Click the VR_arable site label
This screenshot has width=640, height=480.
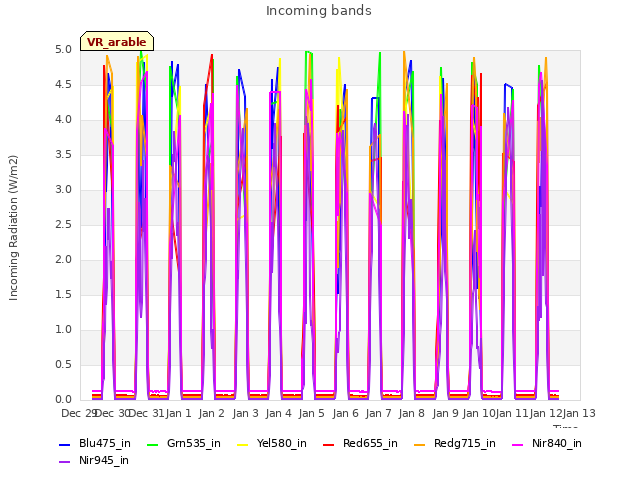117,41
